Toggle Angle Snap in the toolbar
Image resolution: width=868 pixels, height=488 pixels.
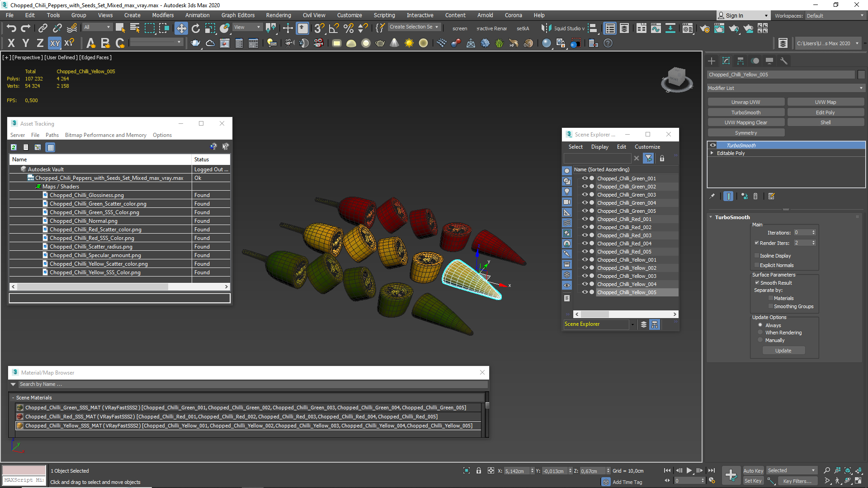334,28
